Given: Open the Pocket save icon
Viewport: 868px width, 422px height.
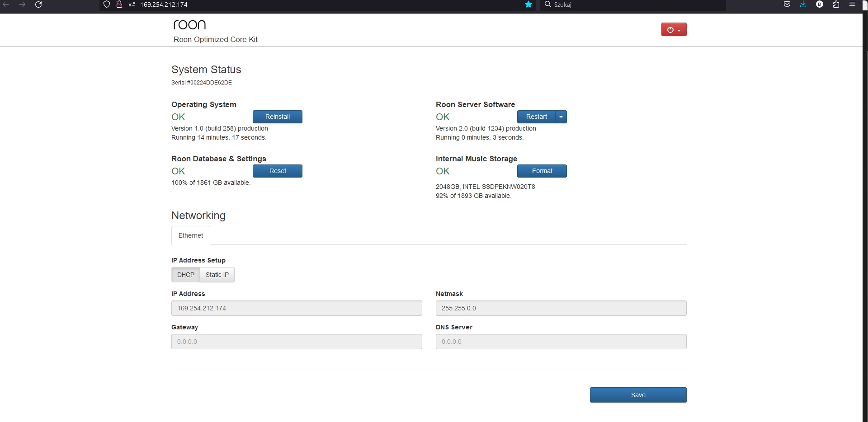Looking at the screenshot, I should coord(787,5).
